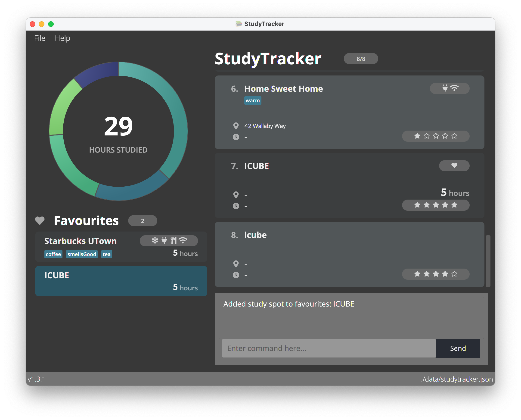Click the coffee tag on Starbucks UTown

point(53,254)
